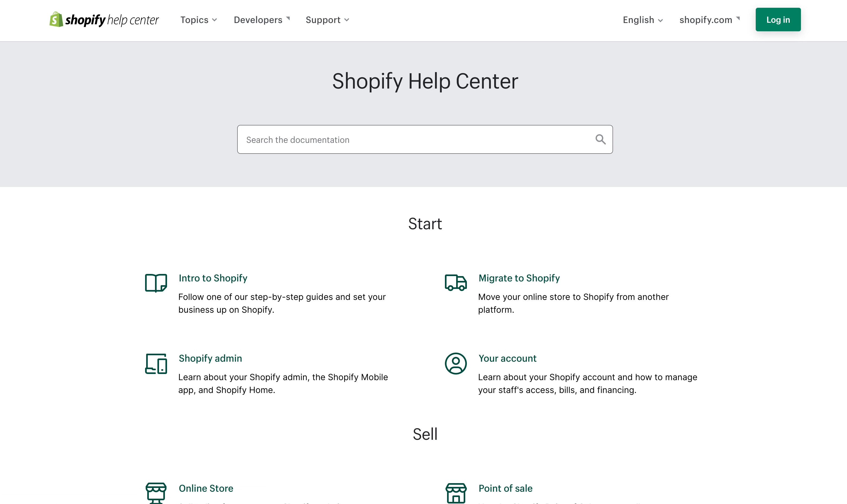
Task: Open the Shopify admin topic link
Action: [x=210, y=358]
